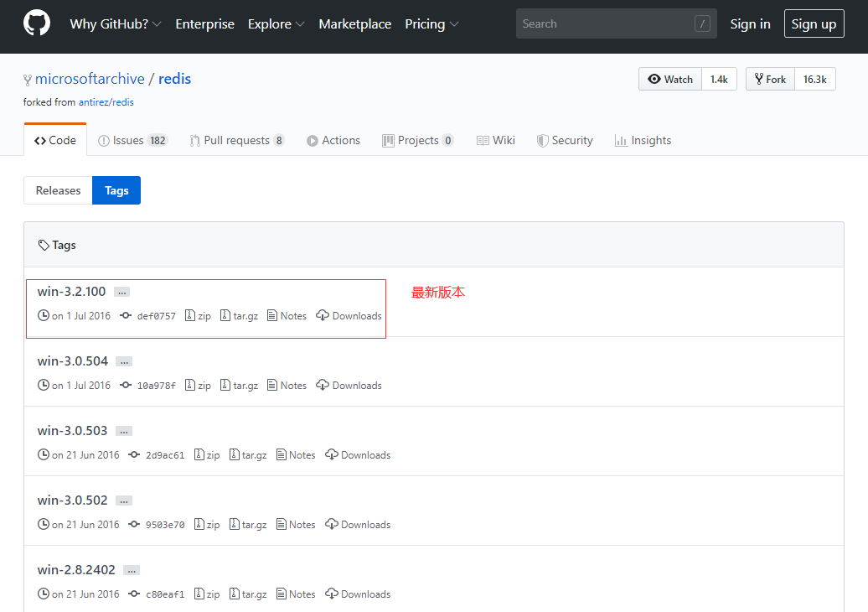Switch to the Projects tab

[x=418, y=140]
